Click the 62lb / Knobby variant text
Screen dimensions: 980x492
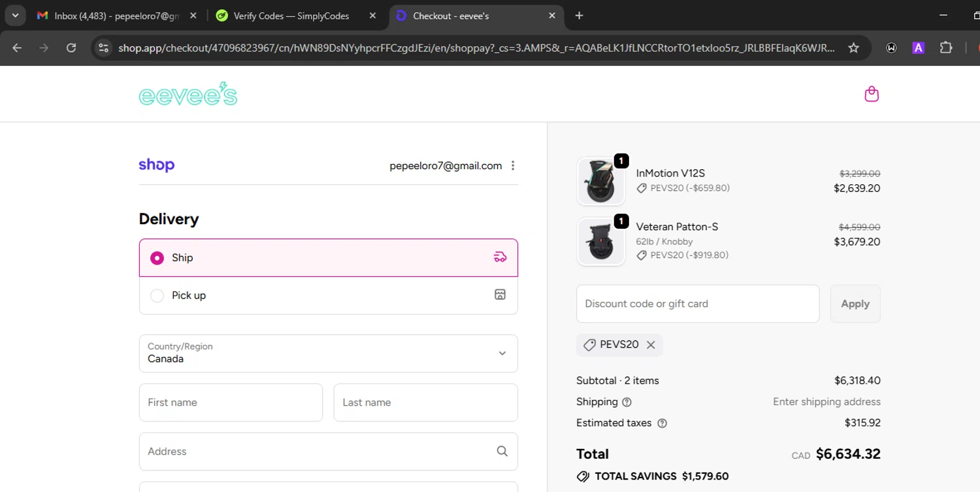click(664, 242)
